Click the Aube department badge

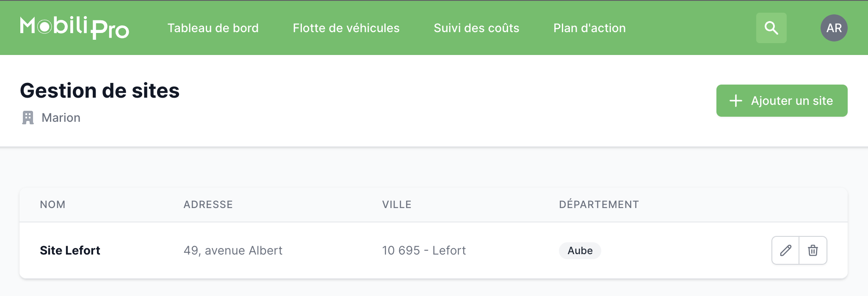click(x=580, y=250)
